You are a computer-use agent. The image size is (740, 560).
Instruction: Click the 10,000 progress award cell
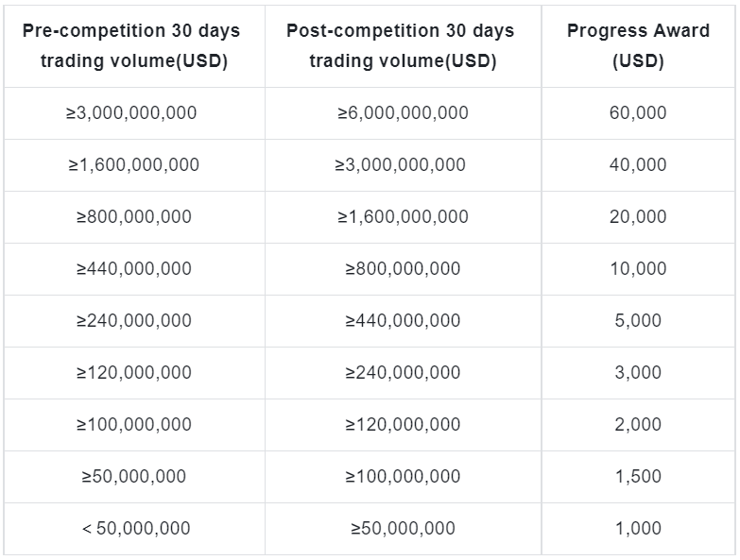pos(638,268)
